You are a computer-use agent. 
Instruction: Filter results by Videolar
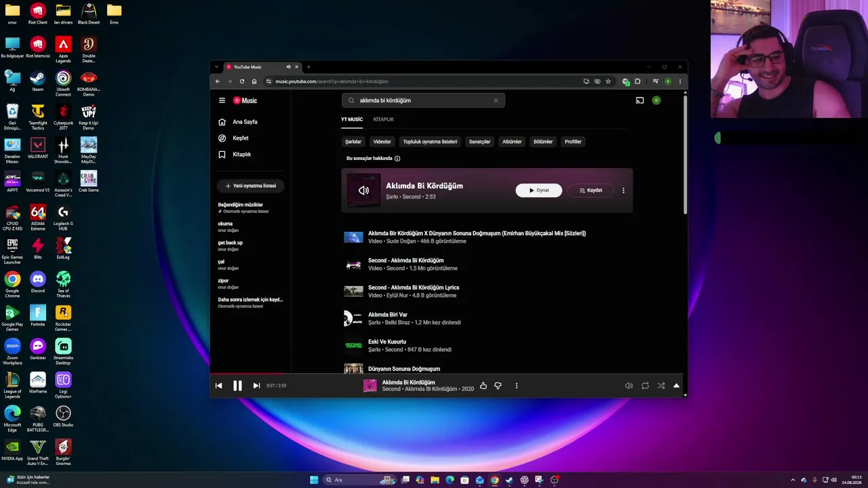tap(382, 142)
